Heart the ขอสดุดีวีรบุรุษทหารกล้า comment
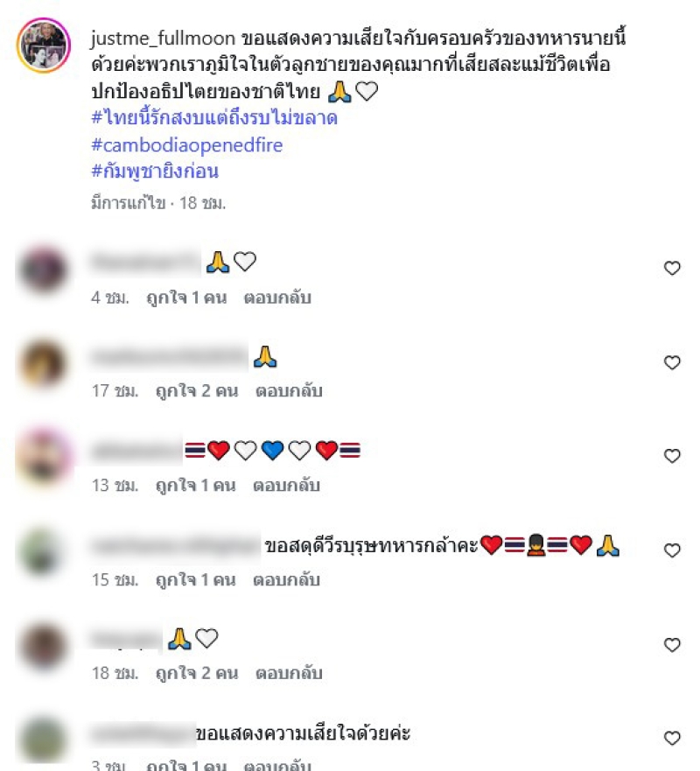Screen dimensions: 700x771 pos(672,550)
